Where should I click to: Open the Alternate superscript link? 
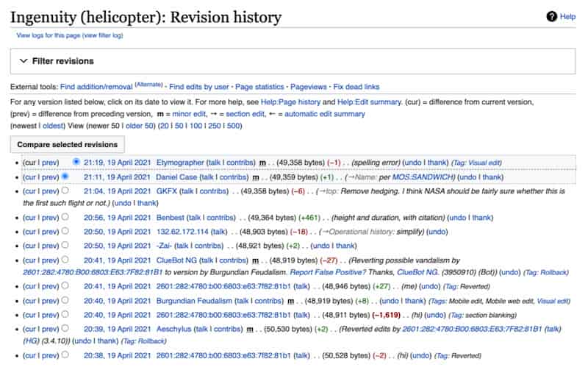[x=148, y=85]
